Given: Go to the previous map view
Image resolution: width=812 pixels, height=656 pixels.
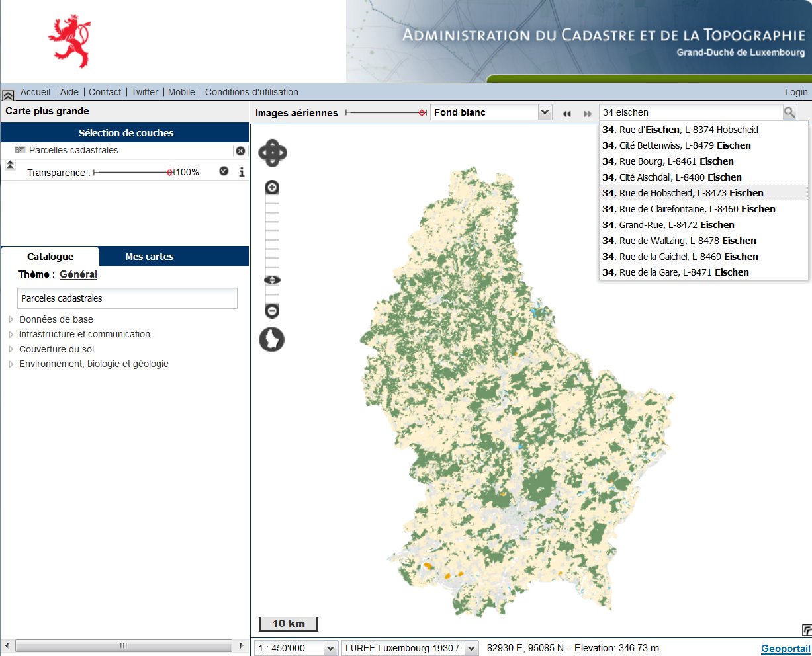Looking at the screenshot, I should (566, 114).
